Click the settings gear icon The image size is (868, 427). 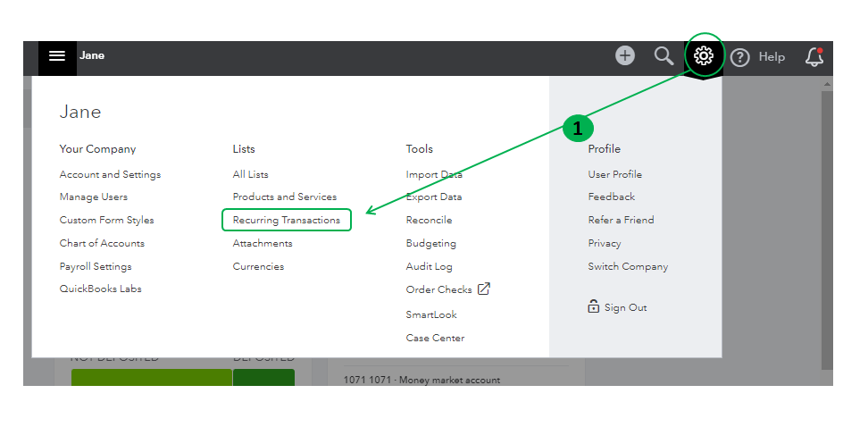coord(704,55)
